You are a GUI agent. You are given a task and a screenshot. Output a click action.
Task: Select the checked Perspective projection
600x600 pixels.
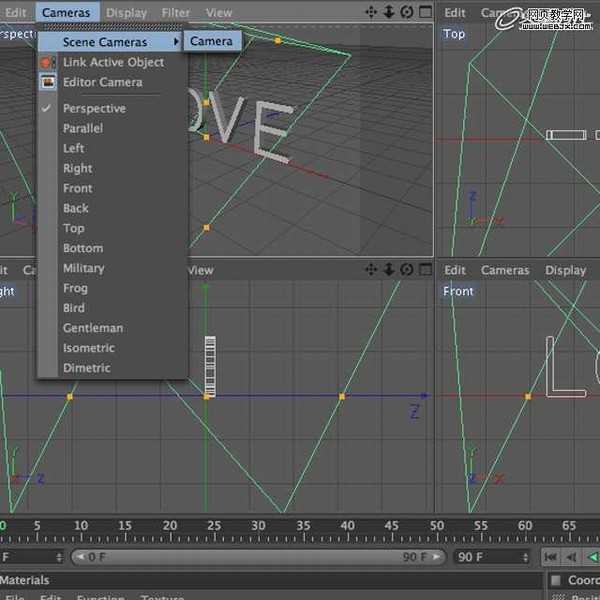pyautogui.click(x=94, y=108)
